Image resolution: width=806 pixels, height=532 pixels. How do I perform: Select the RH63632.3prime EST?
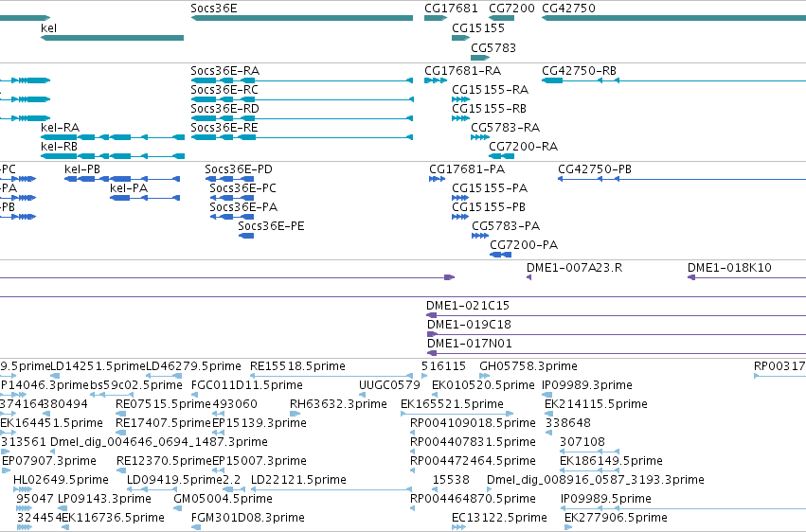[296, 414]
